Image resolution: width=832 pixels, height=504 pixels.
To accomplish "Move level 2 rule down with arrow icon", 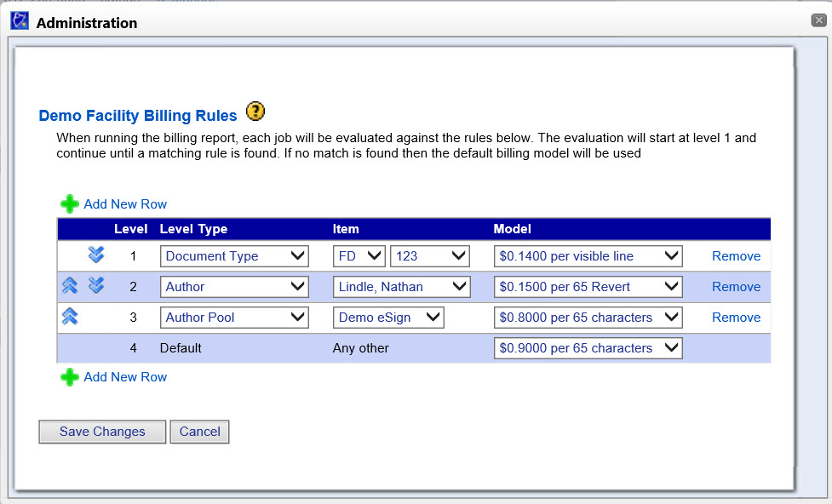I will [96, 286].
